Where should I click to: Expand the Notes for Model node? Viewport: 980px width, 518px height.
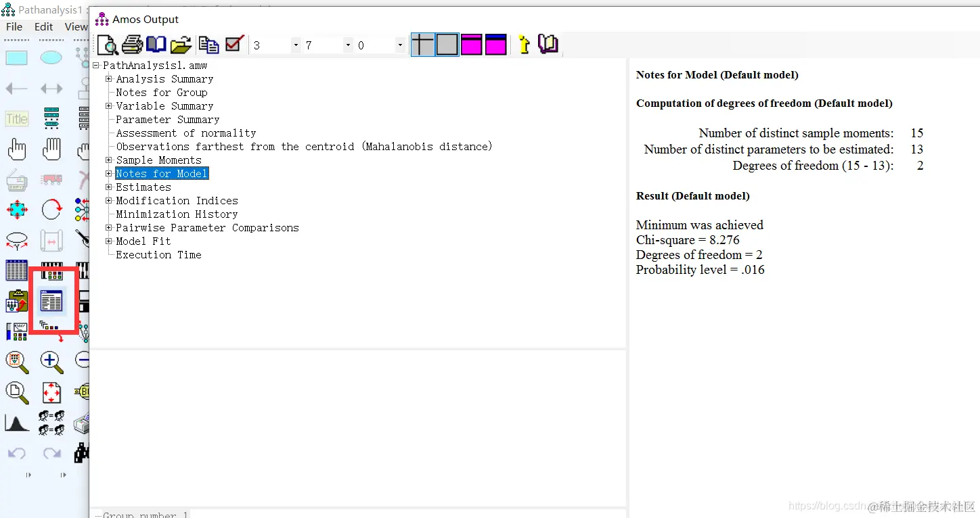pyautogui.click(x=108, y=174)
